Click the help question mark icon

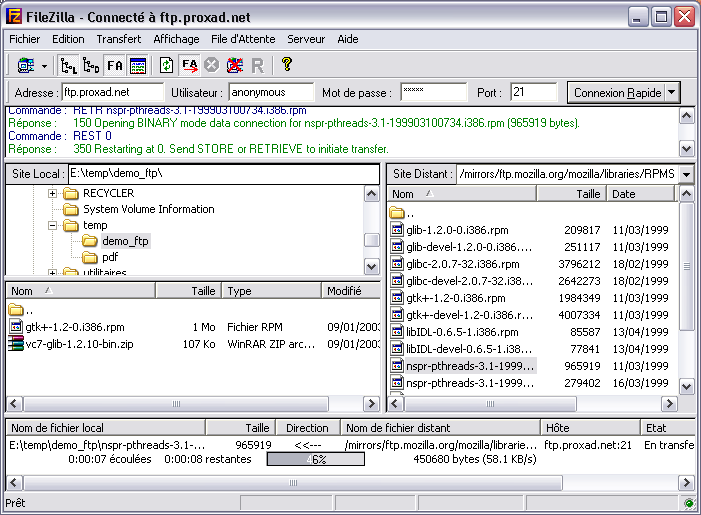[287, 65]
